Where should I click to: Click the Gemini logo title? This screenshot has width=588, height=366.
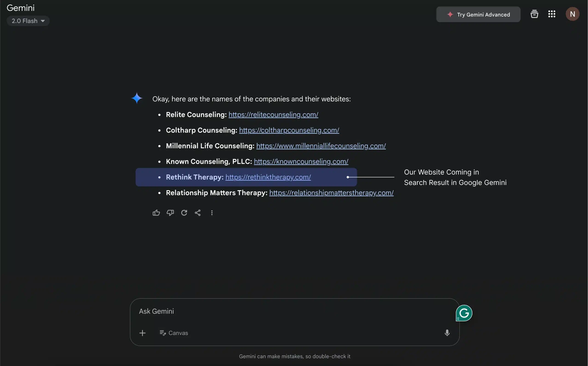coord(21,8)
